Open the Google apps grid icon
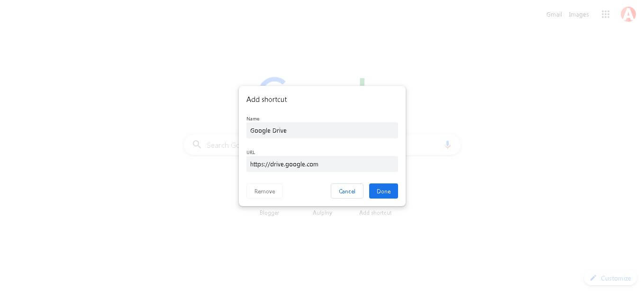The width and height of the screenshot is (644, 291). click(605, 14)
